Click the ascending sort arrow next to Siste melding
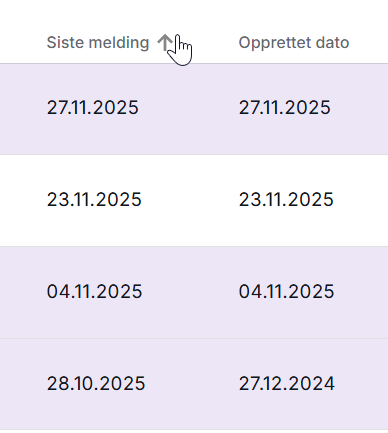Viewport: 388px width, 433px height. [x=164, y=43]
